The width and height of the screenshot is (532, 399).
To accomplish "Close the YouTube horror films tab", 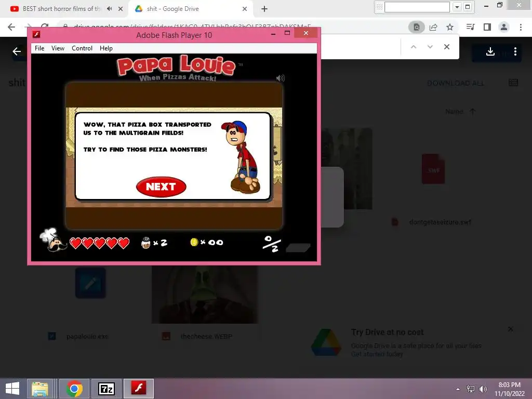I will [x=121, y=9].
